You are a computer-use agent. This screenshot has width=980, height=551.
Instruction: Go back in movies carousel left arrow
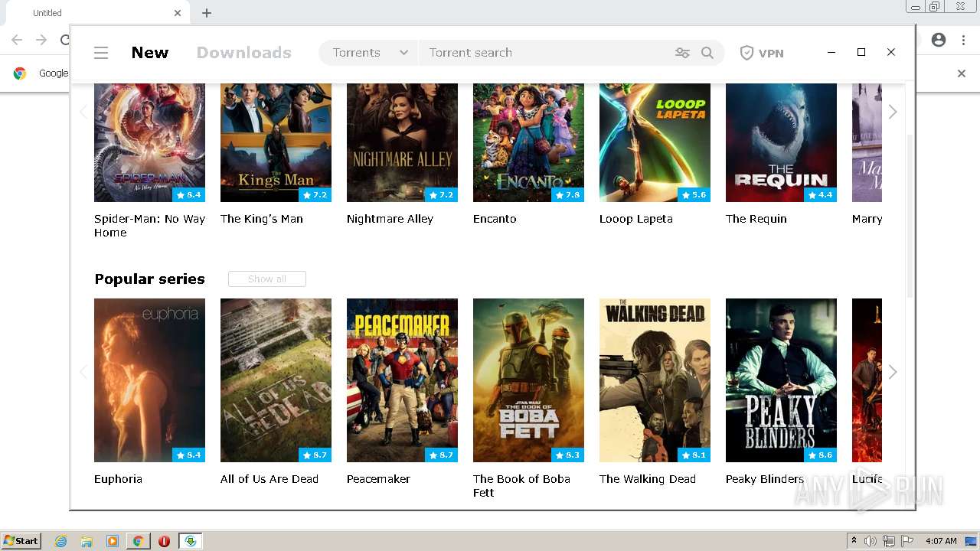pos(83,112)
